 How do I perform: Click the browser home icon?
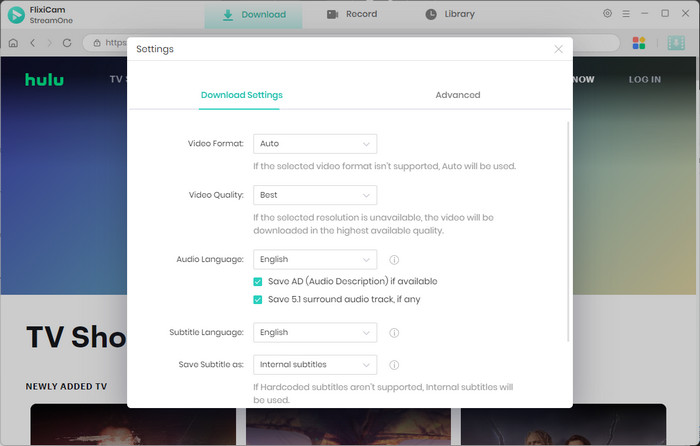(13, 43)
